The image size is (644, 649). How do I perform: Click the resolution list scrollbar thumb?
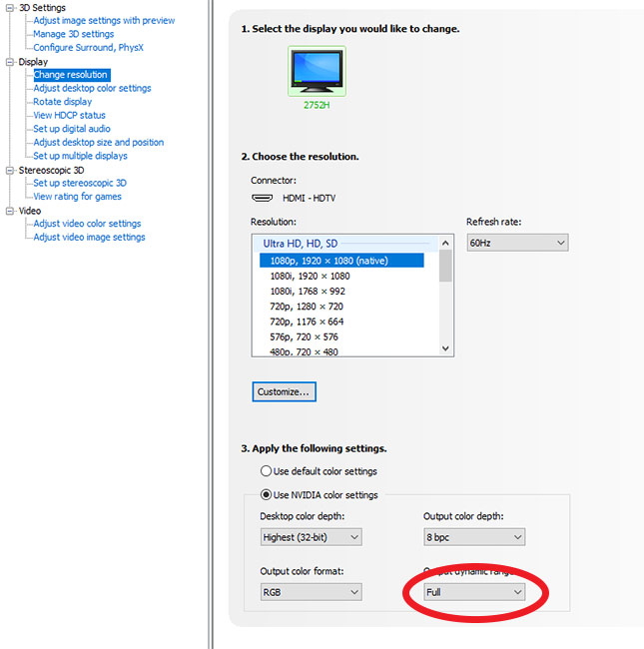coord(445,267)
